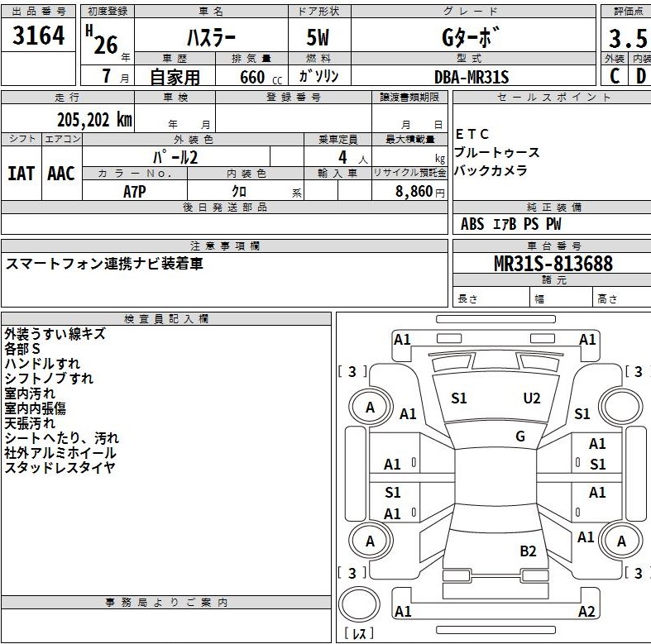Click the overall score 3.5
Screen dimensions: 651x644
pyautogui.click(x=628, y=39)
